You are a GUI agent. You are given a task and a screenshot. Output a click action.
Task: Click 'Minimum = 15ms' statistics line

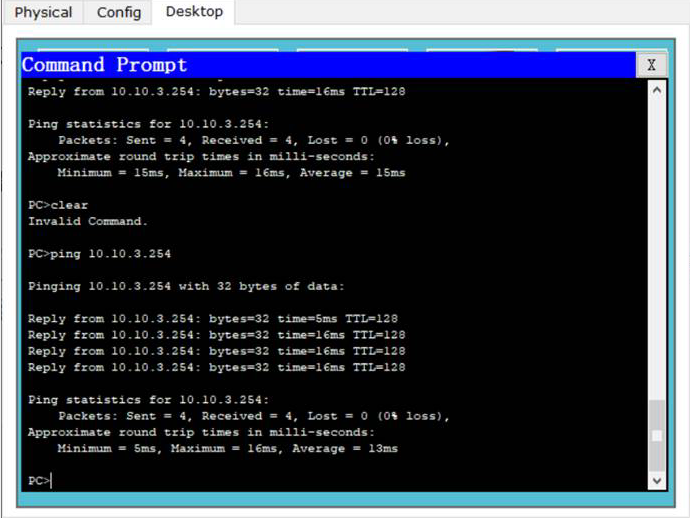tap(231, 173)
